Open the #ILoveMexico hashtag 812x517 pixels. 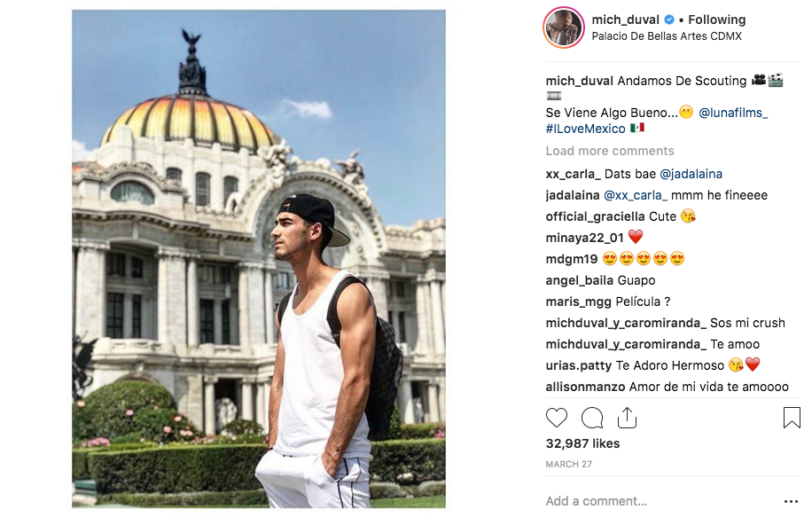(586, 129)
